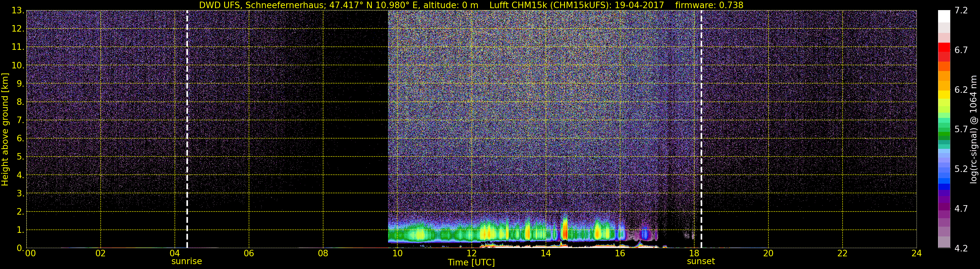This screenshot has width=980, height=269.
Task: Click the 'firmware: 0.738' title text
Action: point(709,5)
